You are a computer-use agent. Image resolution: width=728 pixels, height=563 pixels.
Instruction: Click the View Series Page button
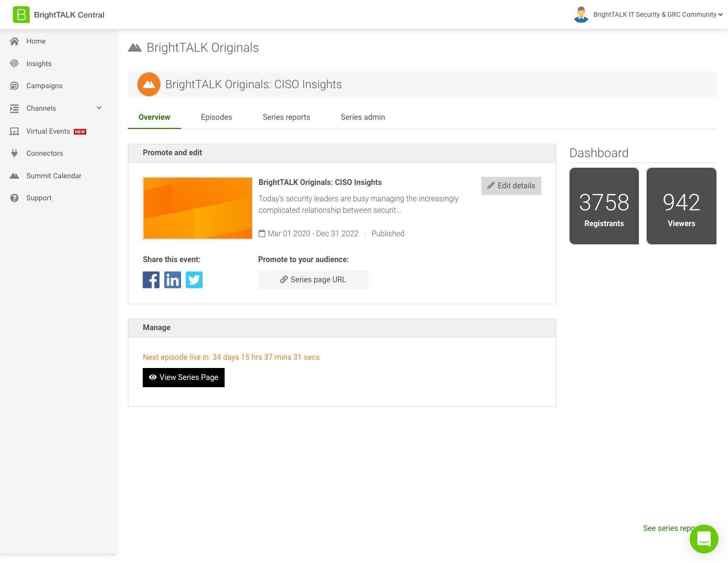(183, 378)
